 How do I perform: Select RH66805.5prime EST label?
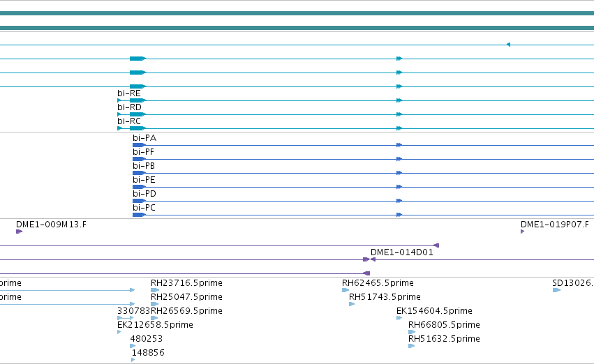click(444, 326)
